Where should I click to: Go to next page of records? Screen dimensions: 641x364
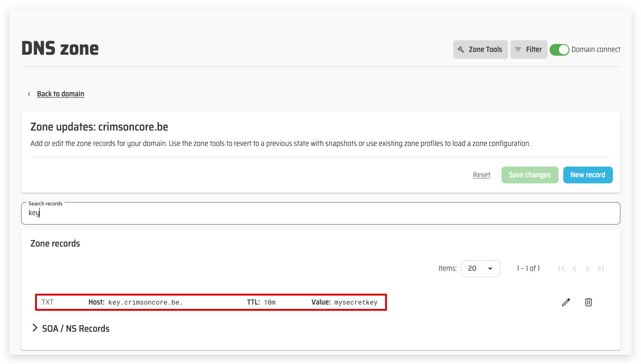click(588, 269)
